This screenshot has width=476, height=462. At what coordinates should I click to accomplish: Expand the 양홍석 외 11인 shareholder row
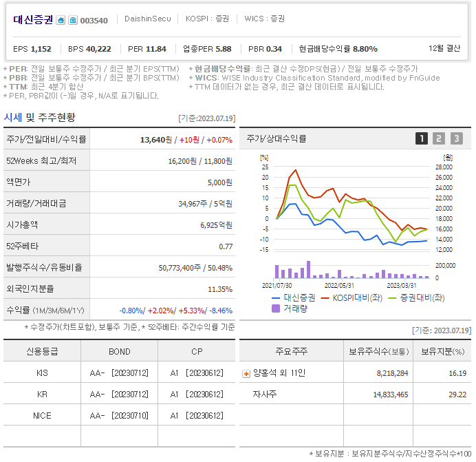pos(246,374)
